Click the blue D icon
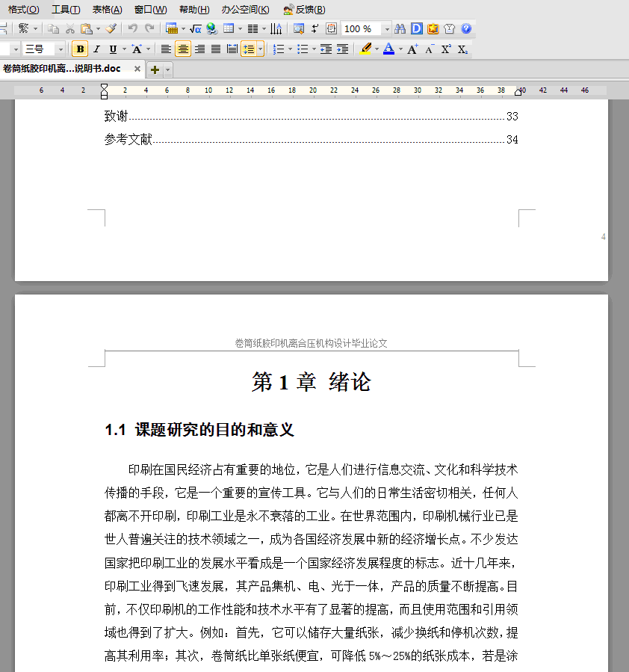 417,28
